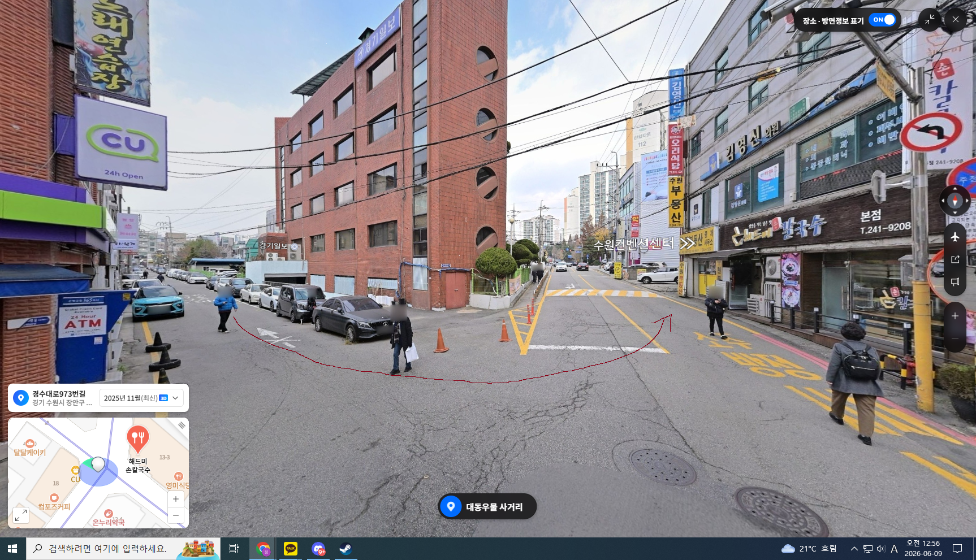The height and width of the screenshot is (560, 976).
Task: Rotate view left with compass left arrow
Action: (943, 201)
